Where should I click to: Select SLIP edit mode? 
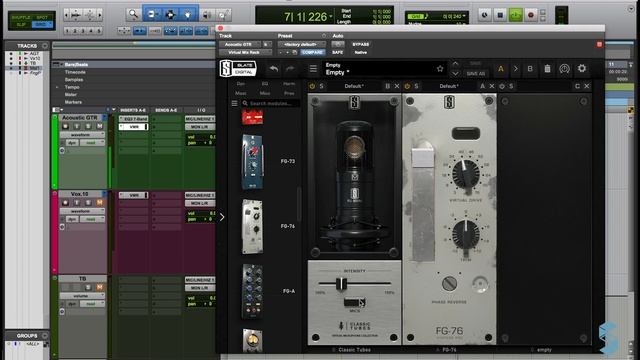click(x=20, y=24)
